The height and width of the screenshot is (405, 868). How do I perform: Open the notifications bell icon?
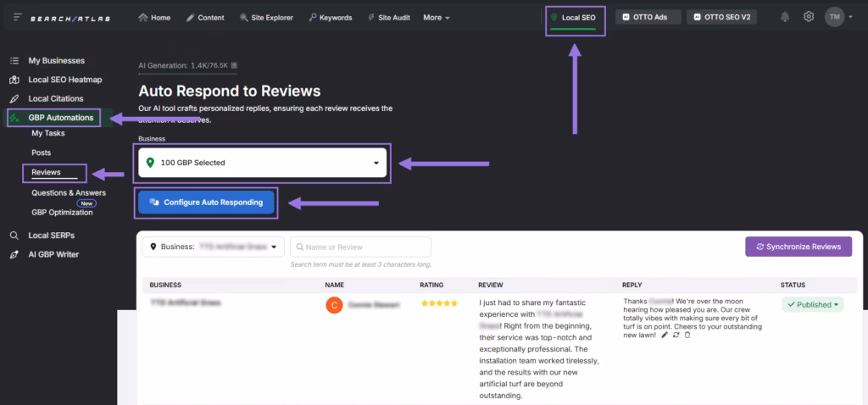(x=785, y=17)
